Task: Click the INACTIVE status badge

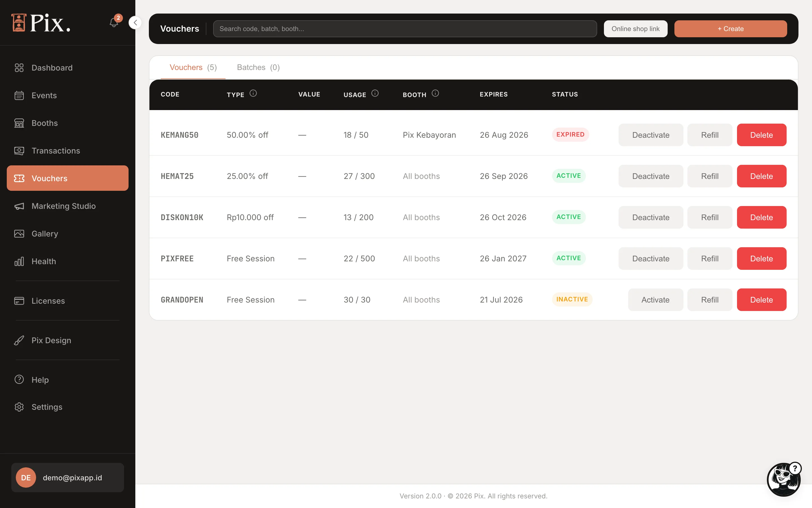Action: tap(572, 299)
